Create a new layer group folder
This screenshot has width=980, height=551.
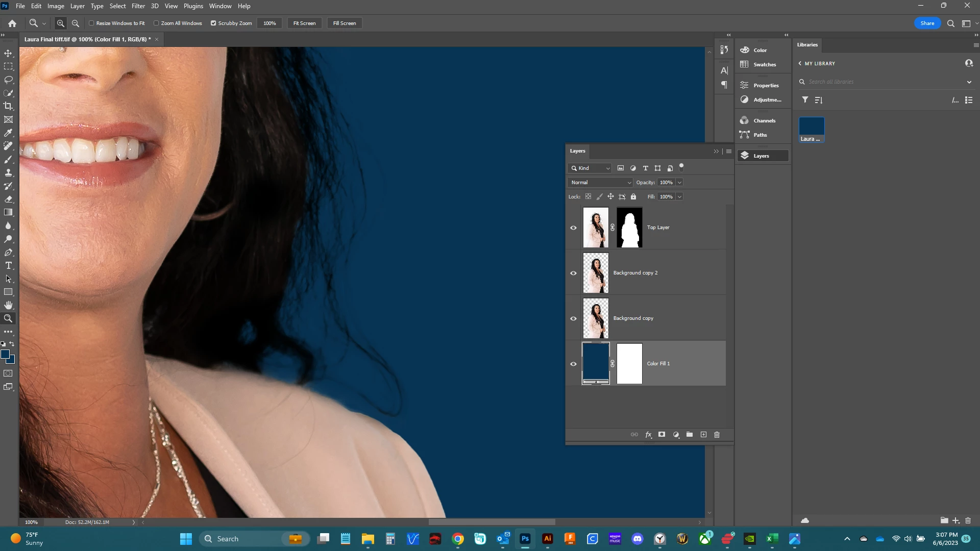tap(690, 435)
